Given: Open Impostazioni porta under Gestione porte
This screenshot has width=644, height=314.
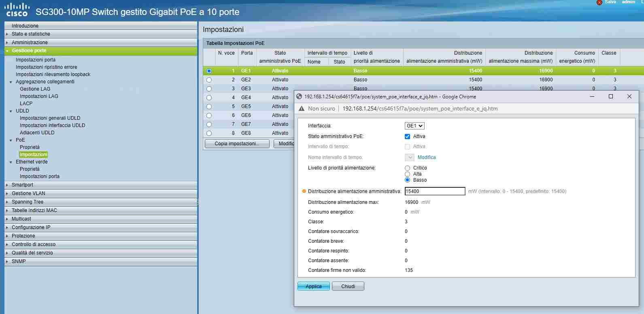Looking at the screenshot, I should pos(36,60).
